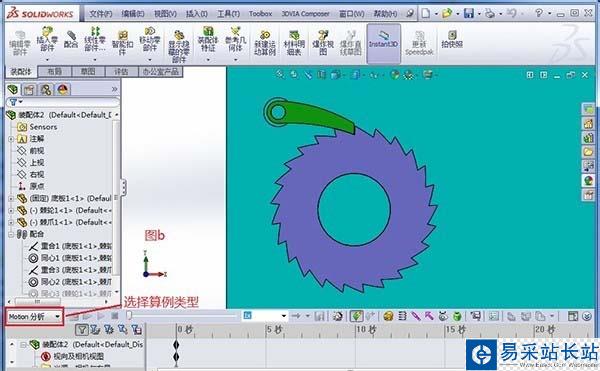600x371 pixels.
Task: Collapse the 配合 mates folder
Action: click(11, 234)
